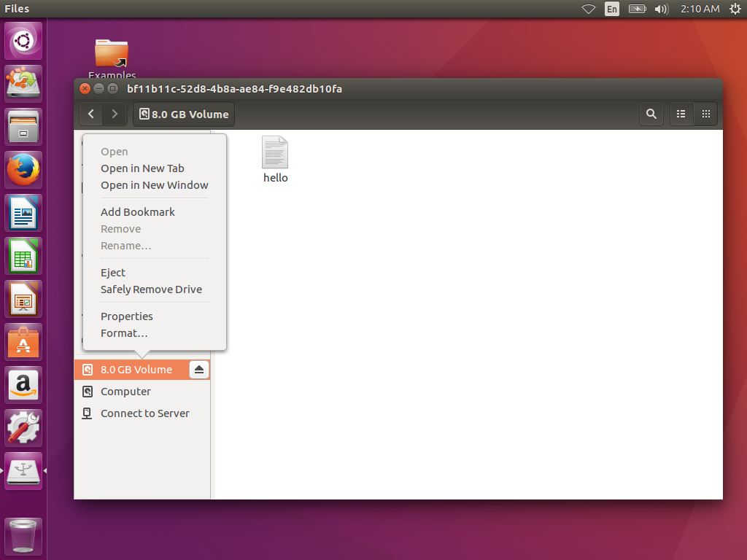Navigate back using the back arrow
Screen dimensions: 747x560
90,114
